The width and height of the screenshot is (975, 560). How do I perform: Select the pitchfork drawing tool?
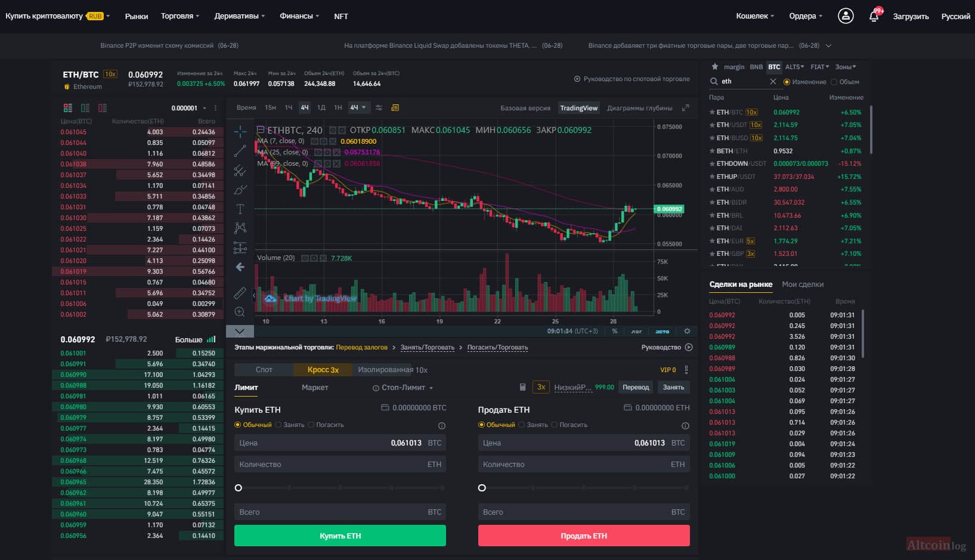coord(240,171)
